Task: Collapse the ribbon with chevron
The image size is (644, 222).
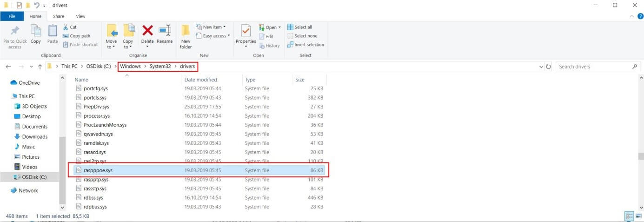Action: tap(632, 16)
